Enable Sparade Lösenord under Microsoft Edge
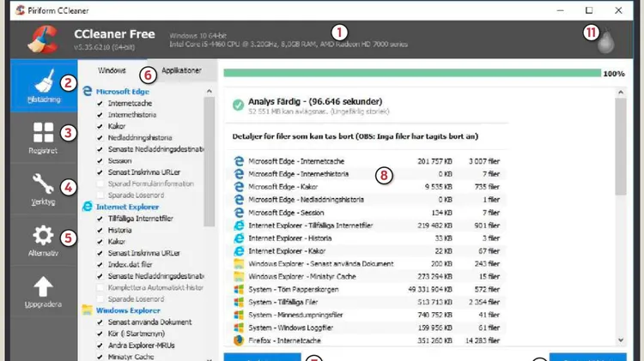The image size is (644, 361). [x=100, y=196]
